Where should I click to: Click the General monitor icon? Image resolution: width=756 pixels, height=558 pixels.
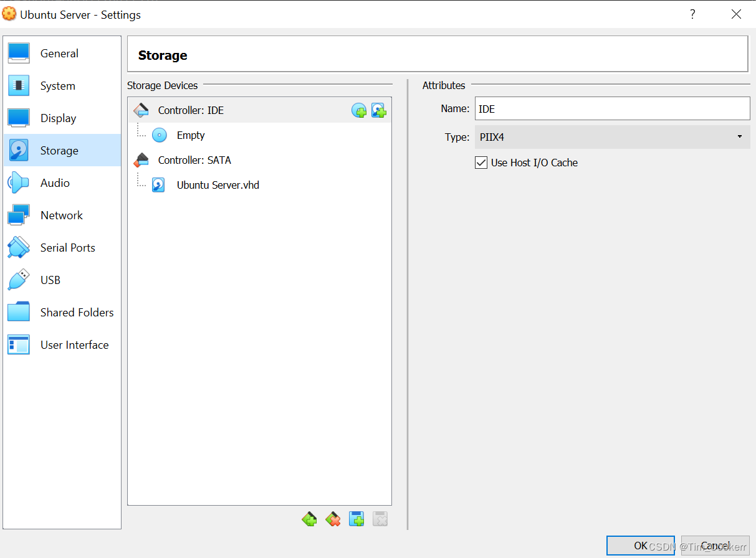point(19,54)
